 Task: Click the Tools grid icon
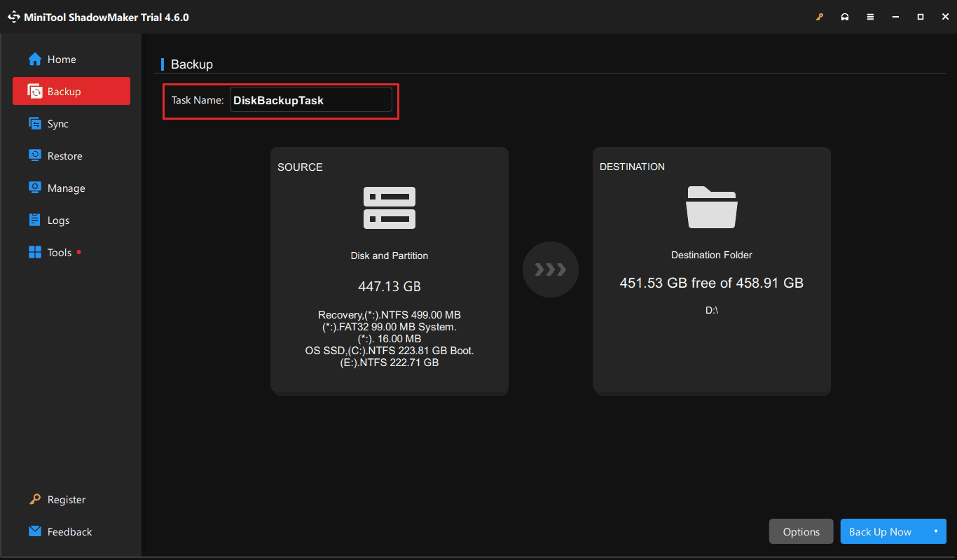tap(35, 253)
